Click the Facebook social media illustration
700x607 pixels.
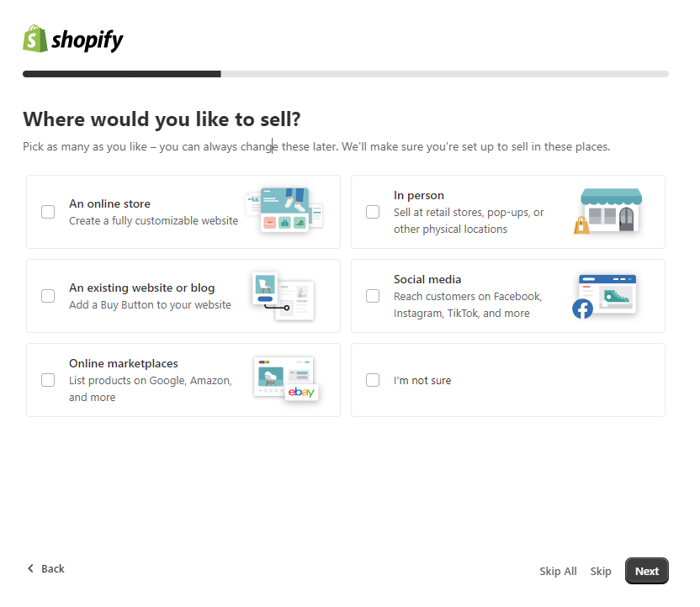604,296
